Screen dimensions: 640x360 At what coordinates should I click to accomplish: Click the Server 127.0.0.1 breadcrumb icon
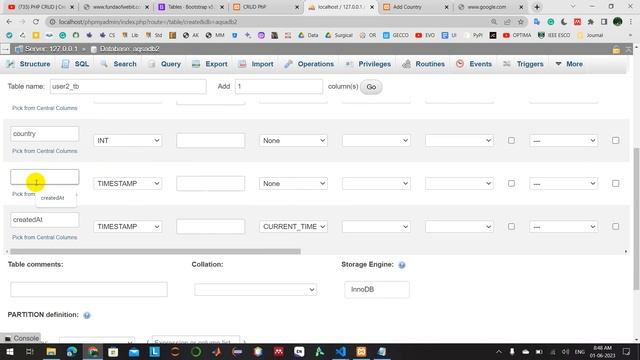pyautogui.click(x=19, y=49)
